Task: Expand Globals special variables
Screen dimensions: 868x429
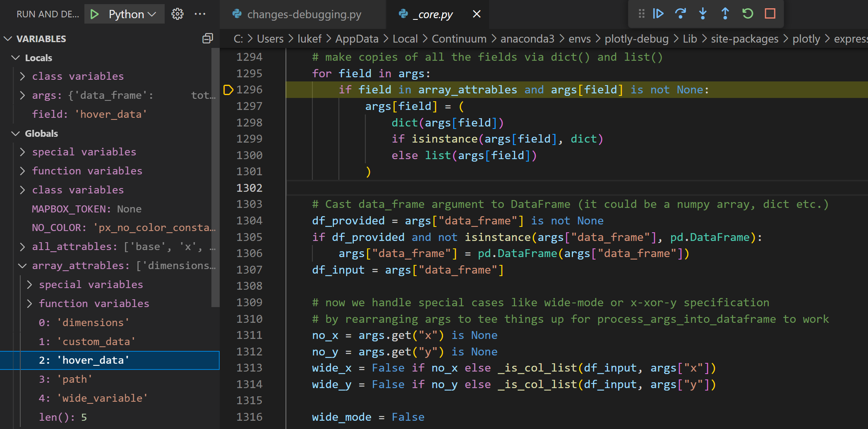Action: tap(23, 152)
